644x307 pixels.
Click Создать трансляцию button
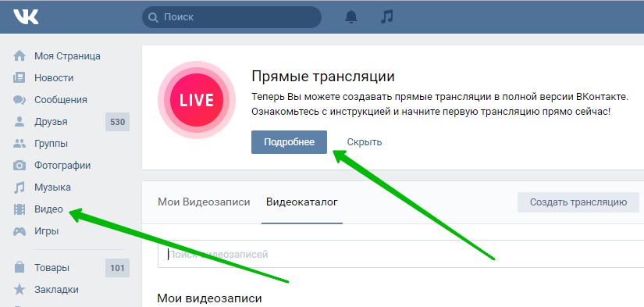coord(578,202)
